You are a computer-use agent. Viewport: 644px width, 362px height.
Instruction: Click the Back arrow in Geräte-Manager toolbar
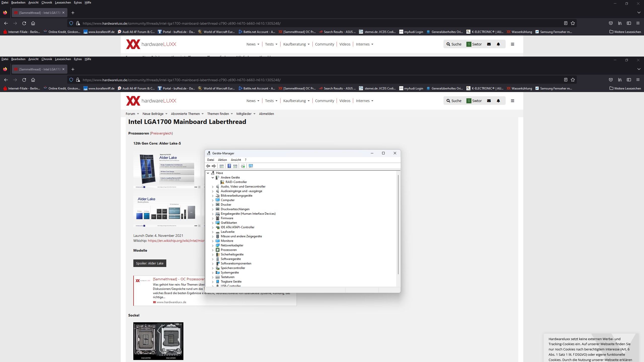[208, 166]
